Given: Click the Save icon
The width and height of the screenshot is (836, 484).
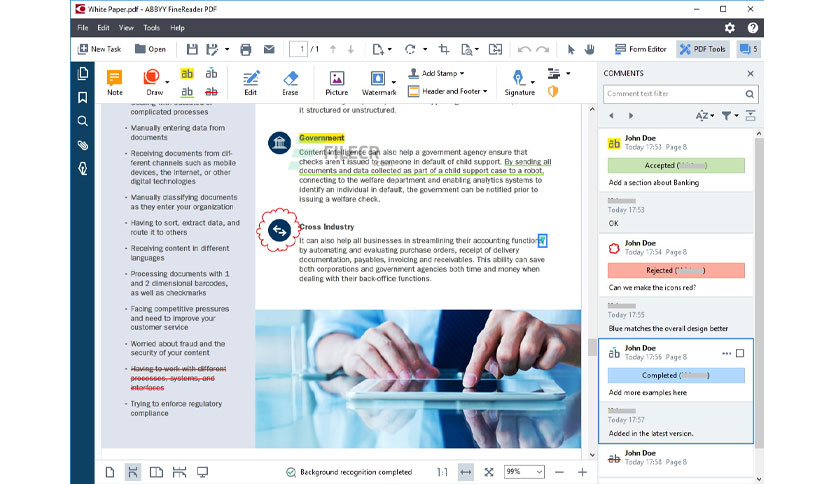Looking at the screenshot, I should coord(192,49).
